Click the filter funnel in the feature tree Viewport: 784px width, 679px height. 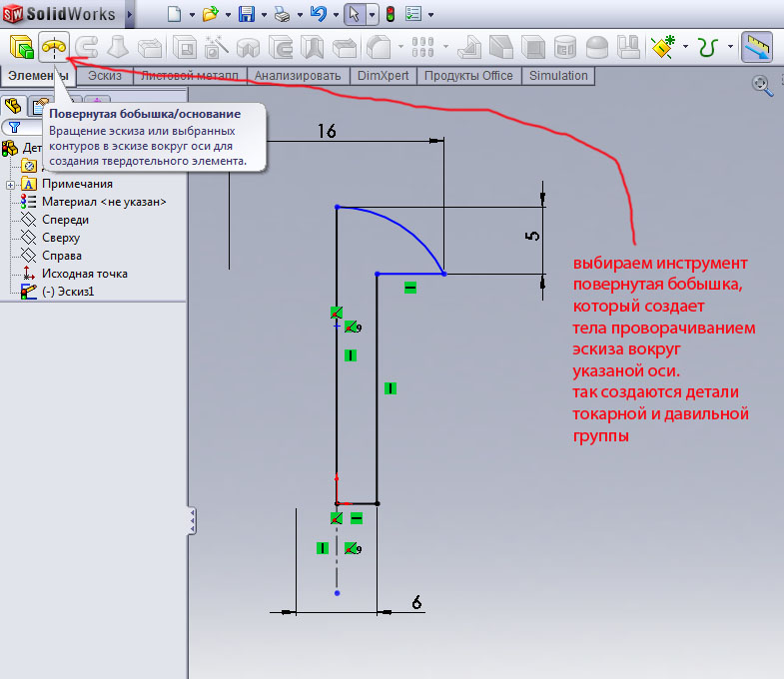tap(14, 127)
